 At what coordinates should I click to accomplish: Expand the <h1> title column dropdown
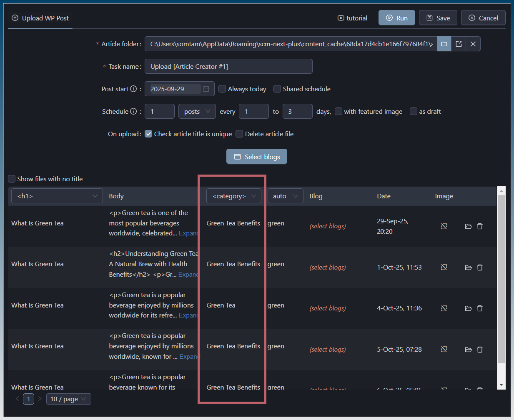(57, 196)
